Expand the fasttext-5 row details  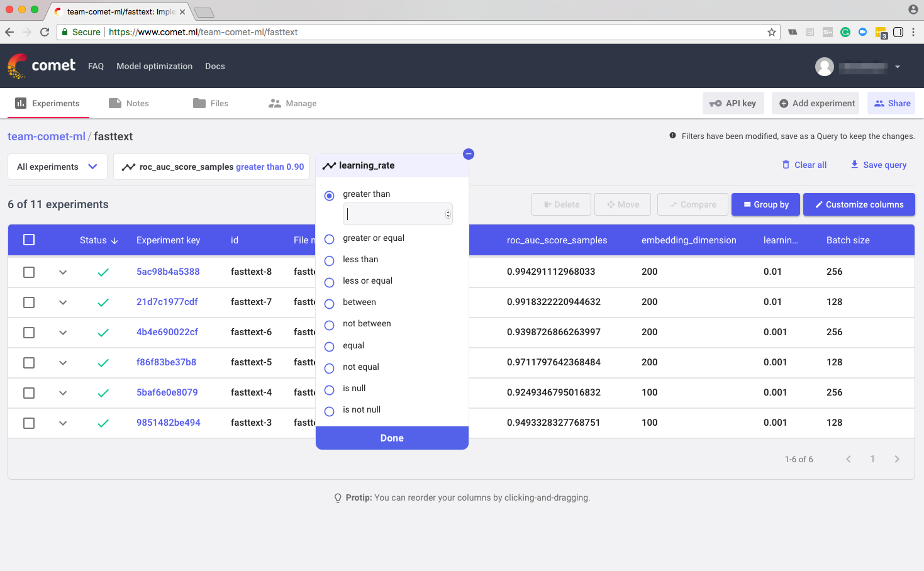[x=63, y=363]
